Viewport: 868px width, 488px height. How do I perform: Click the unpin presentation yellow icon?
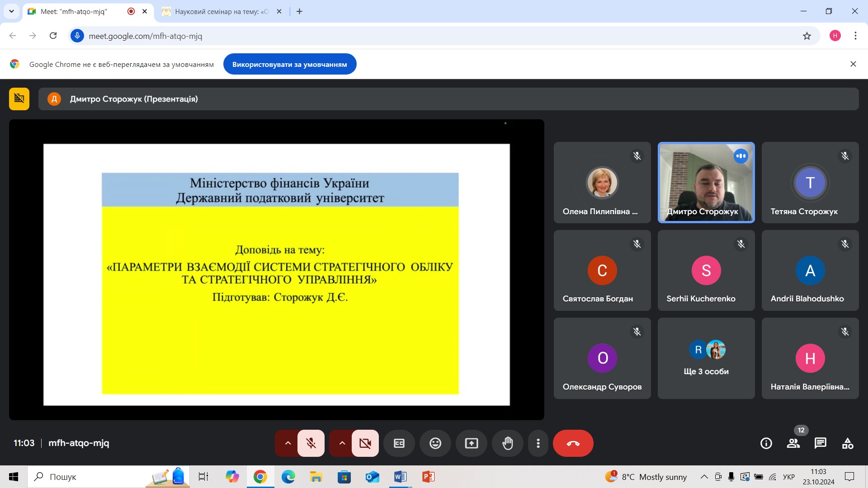(x=19, y=99)
